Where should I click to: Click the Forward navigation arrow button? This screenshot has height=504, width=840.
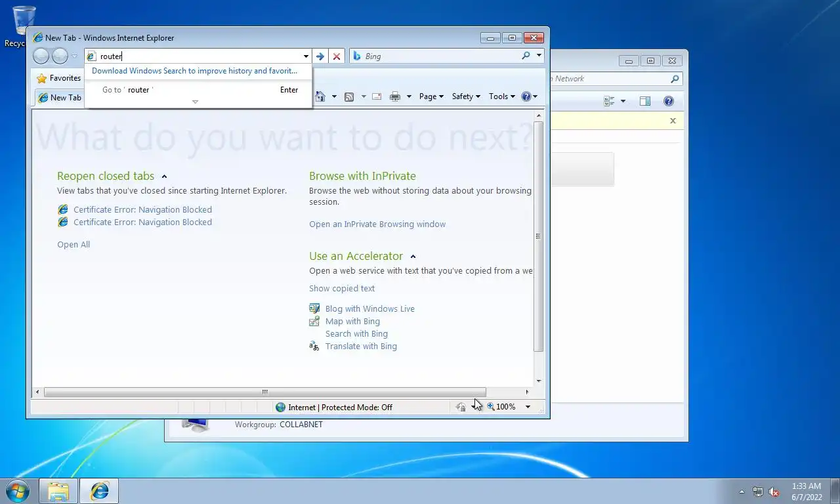(x=60, y=56)
